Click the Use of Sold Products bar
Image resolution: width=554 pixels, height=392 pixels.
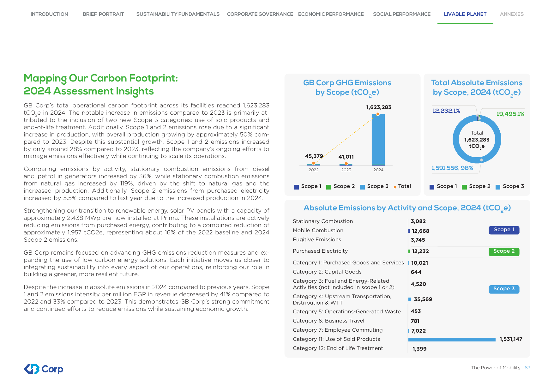[452, 340]
